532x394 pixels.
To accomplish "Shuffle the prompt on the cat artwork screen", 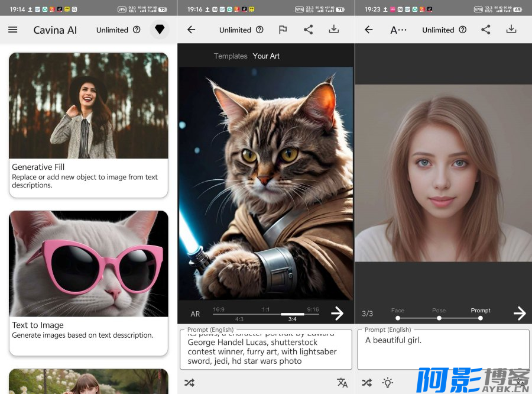I will pyautogui.click(x=189, y=383).
